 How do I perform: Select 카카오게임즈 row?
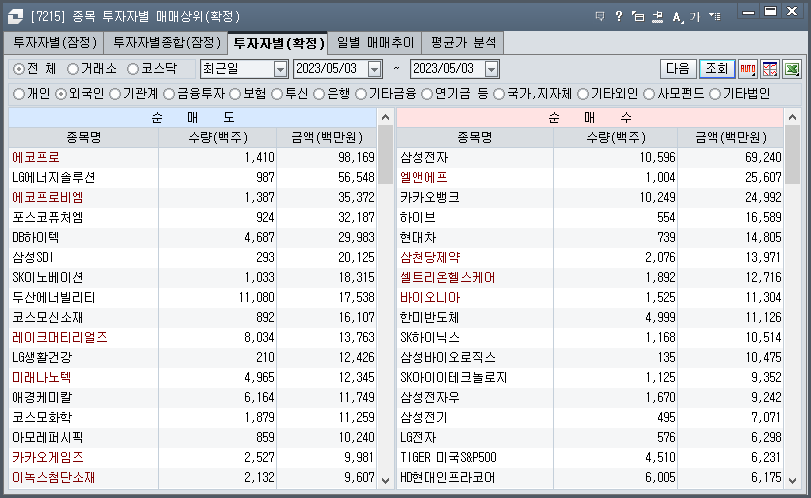pos(192,458)
